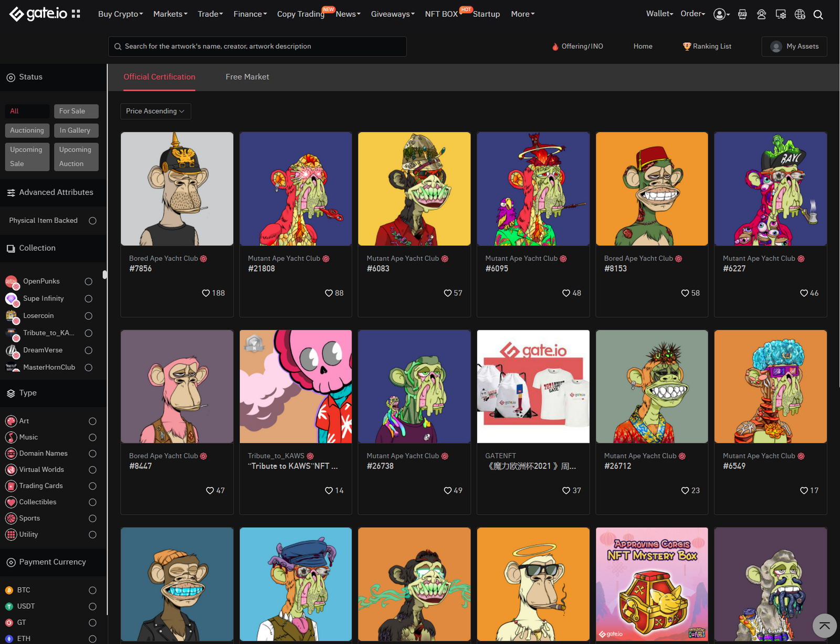
Task: Open the Wallet dropdown
Action: [x=659, y=14]
